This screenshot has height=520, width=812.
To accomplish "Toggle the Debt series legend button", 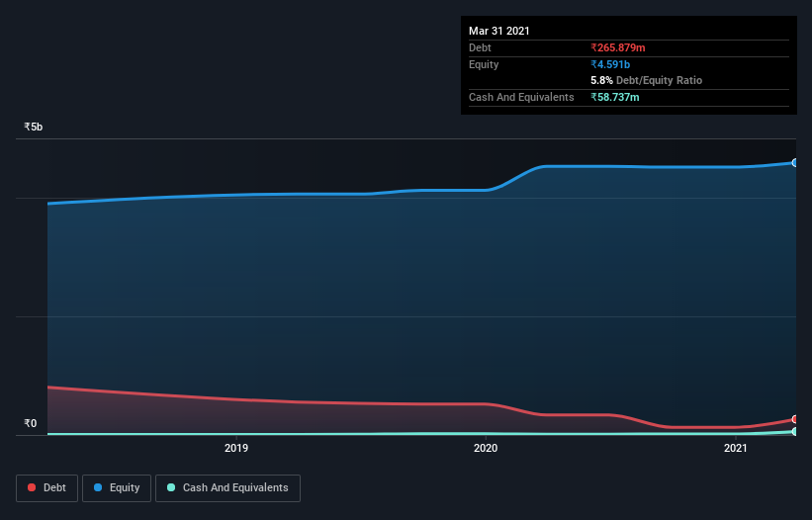I will pyautogui.click(x=46, y=488).
